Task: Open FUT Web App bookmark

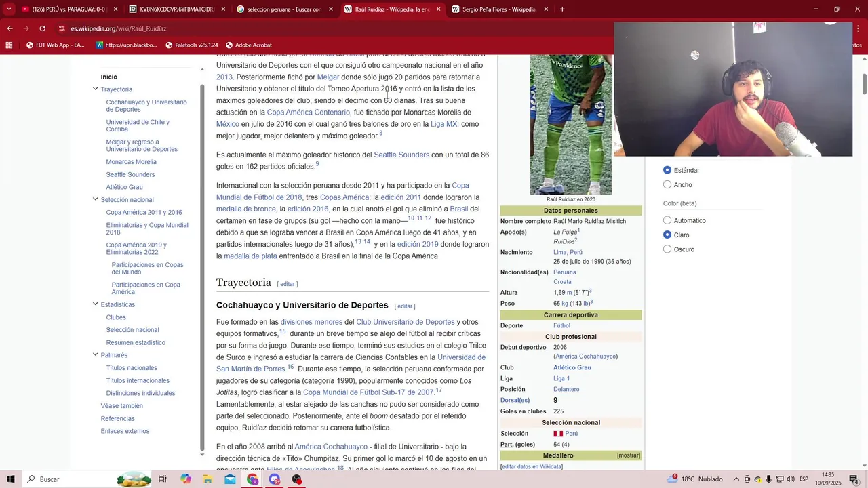Action: [55, 45]
